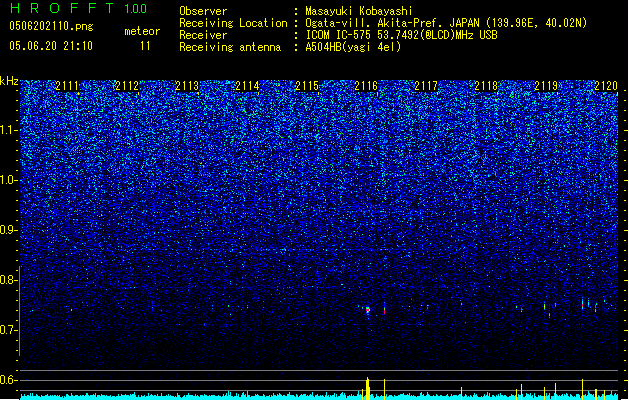Image resolution: width=629 pixels, height=400 pixels.
Task: Click the 2119 time marker
Action: point(546,86)
